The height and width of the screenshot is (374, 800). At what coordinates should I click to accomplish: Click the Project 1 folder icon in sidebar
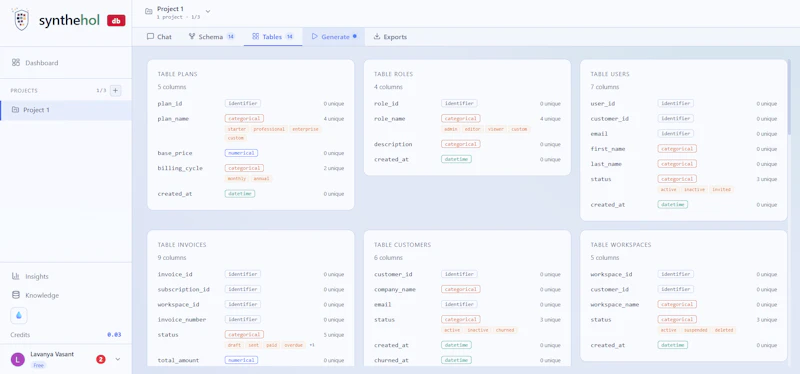[x=15, y=110]
